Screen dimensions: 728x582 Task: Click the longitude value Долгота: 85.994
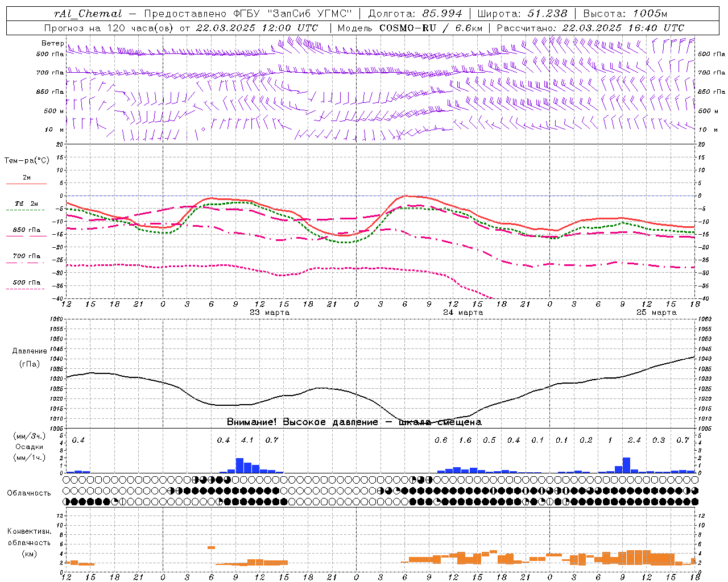[x=415, y=14]
